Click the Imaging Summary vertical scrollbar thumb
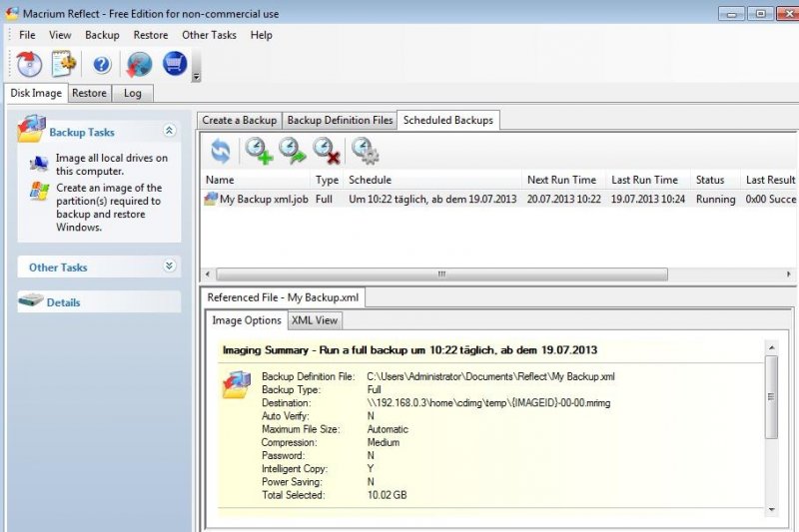This screenshot has height=532, width=799. (771, 396)
